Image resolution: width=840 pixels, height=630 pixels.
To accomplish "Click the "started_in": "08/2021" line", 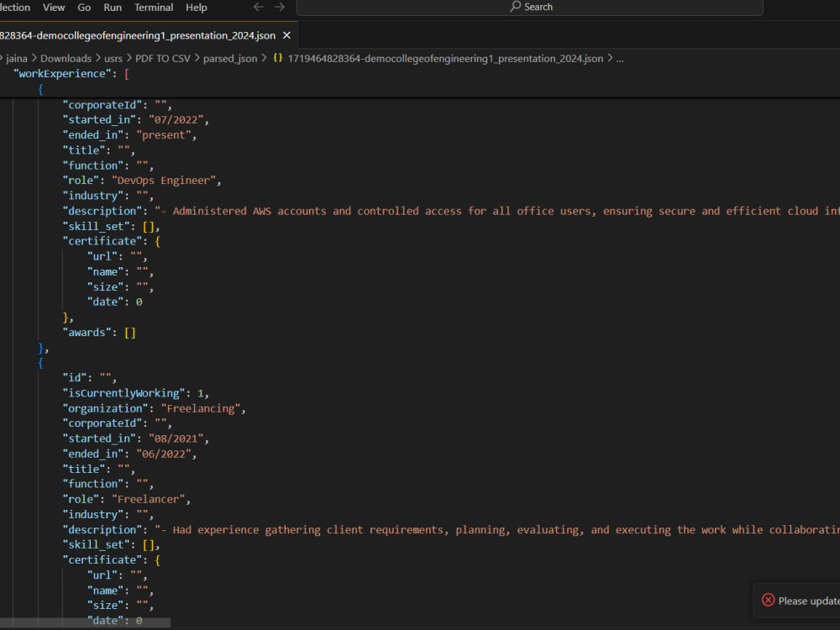I will pyautogui.click(x=135, y=438).
